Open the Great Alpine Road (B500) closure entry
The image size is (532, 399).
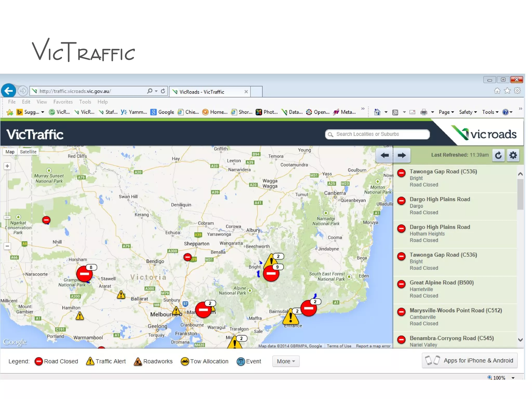coord(442,283)
